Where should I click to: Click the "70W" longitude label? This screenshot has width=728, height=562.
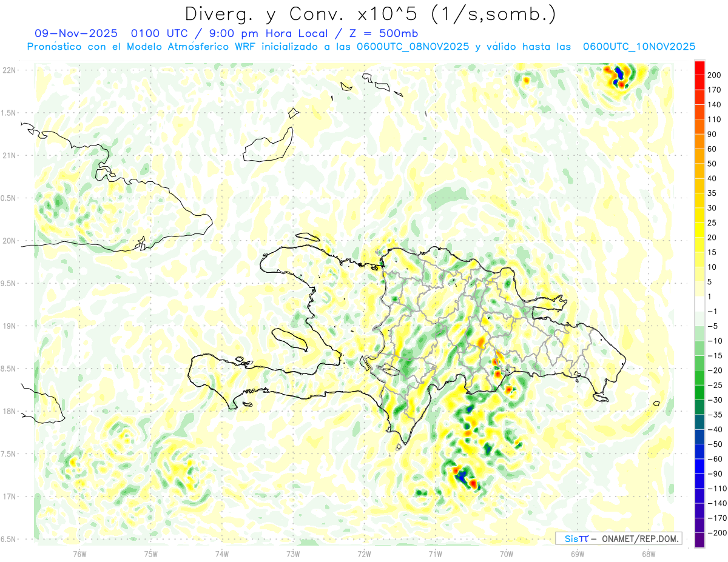click(507, 554)
